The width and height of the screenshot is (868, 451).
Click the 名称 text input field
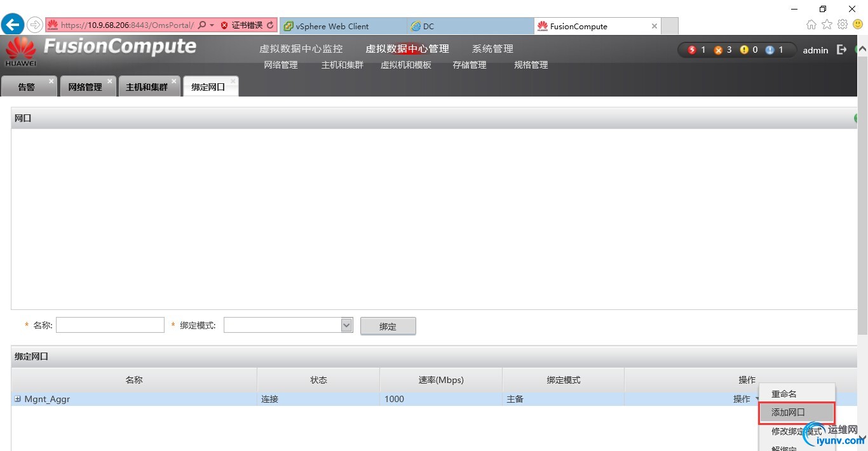point(111,325)
